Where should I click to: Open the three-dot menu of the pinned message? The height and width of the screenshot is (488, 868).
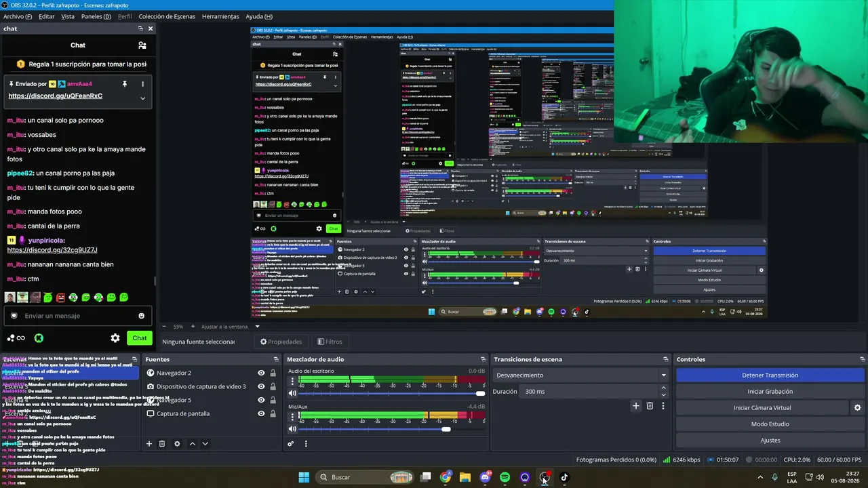[142, 84]
